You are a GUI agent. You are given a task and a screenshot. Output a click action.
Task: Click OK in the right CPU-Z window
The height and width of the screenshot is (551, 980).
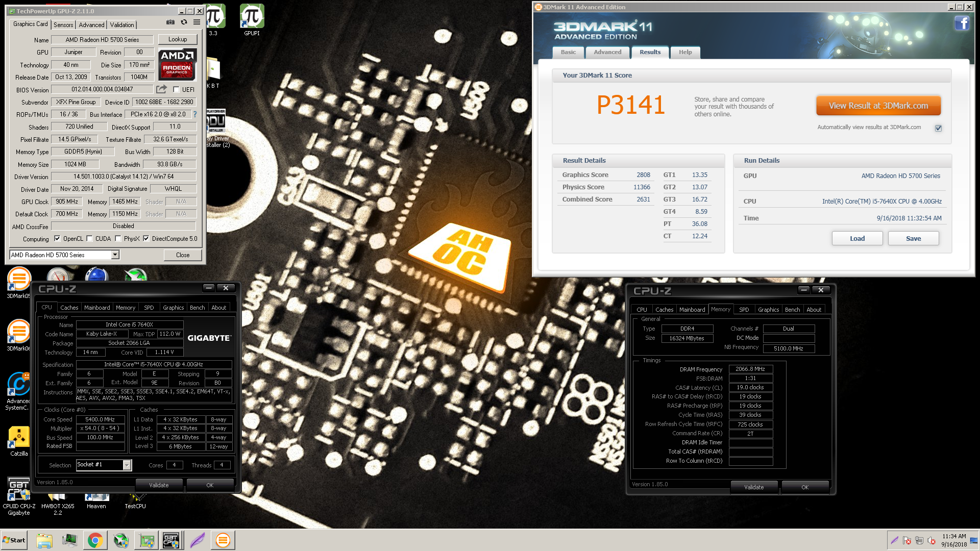point(805,487)
